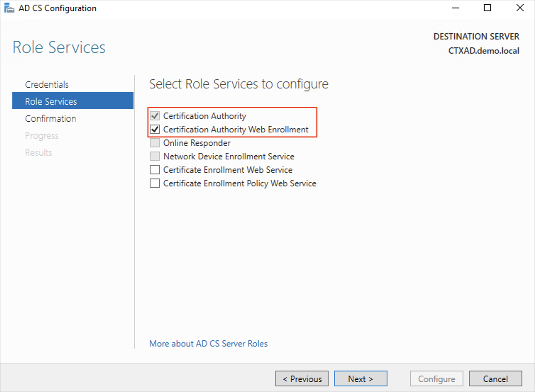Close the AD CS Configuration window
535x392 pixels.
pyautogui.click(x=520, y=8)
